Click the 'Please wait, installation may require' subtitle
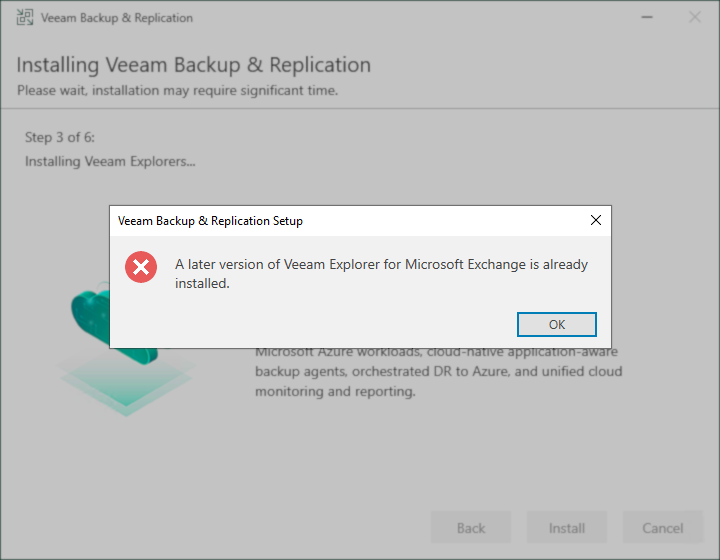This screenshot has height=560, width=720. pyautogui.click(x=177, y=90)
